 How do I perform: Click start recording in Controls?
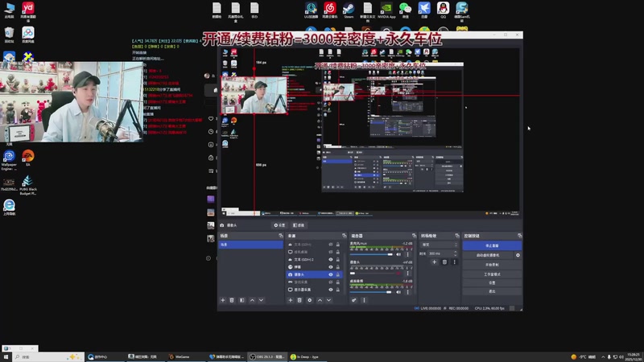pyautogui.click(x=492, y=265)
